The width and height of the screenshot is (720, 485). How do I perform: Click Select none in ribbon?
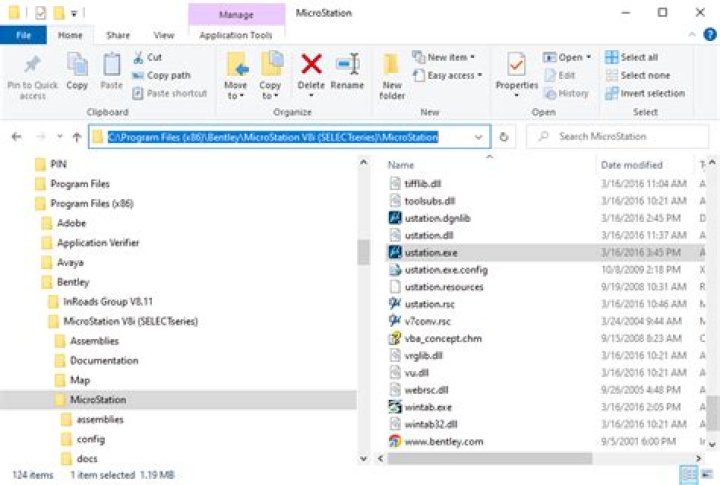pyautogui.click(x=637, y=75)
